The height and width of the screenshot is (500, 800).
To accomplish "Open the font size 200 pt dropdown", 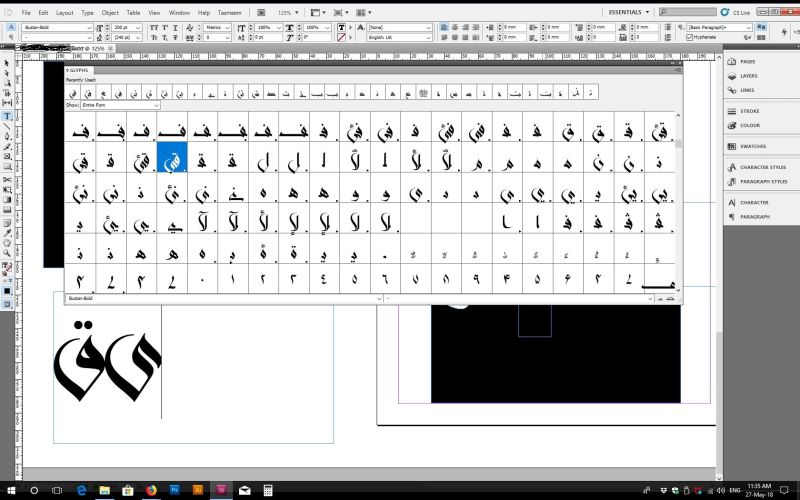I will (138, 28).
